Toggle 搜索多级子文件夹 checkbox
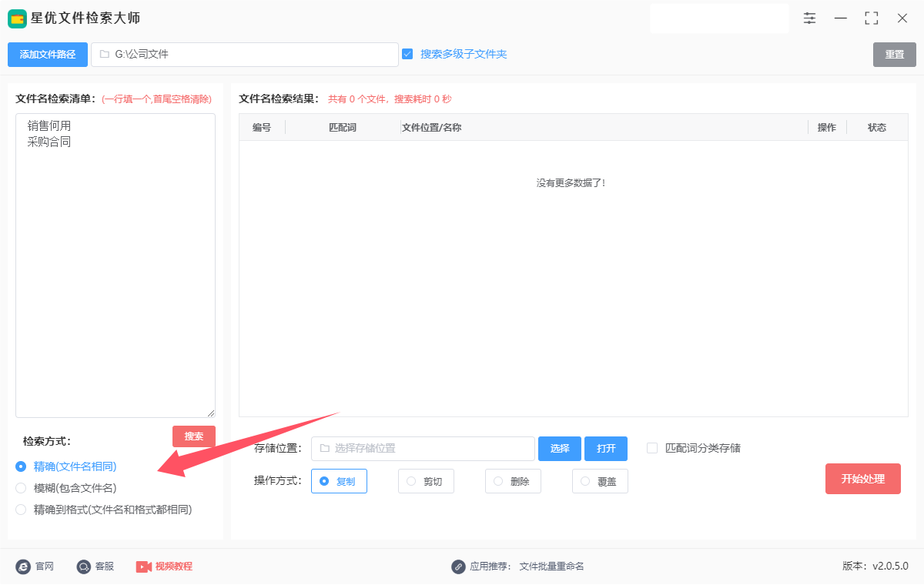Viewport: 924px width, 585px height. pyautogui.click(x=407, y=54)
